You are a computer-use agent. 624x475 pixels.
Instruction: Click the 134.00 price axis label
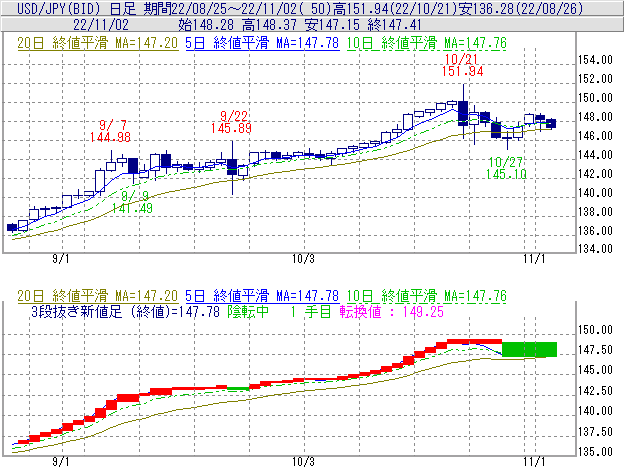(595, 249)
